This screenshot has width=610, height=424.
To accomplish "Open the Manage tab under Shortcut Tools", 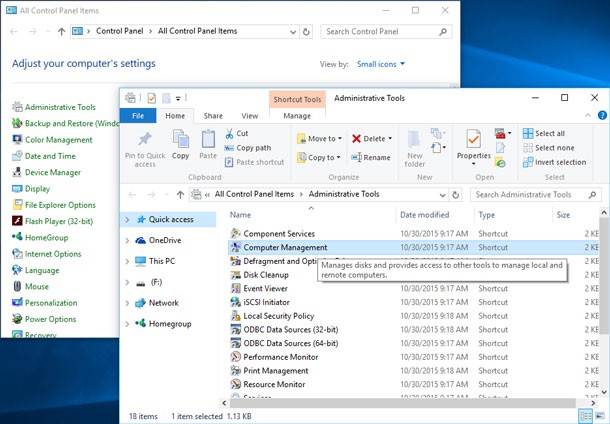I will [297, 116].
